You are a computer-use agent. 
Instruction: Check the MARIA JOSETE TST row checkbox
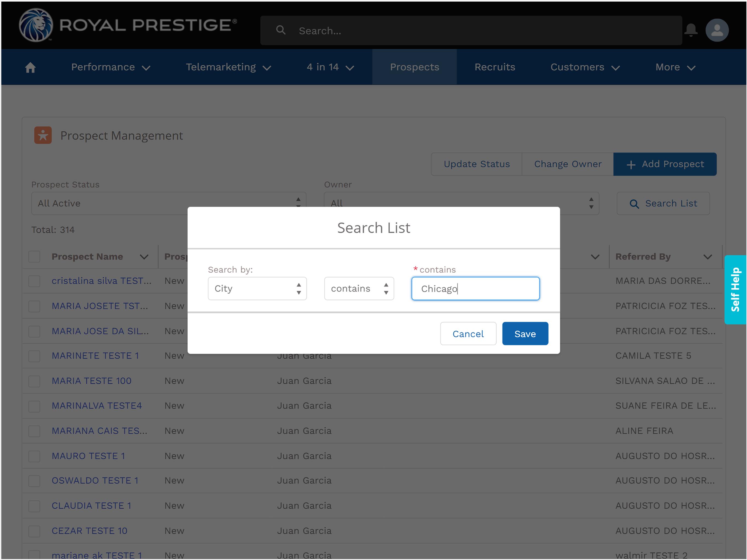coord(34,306)
